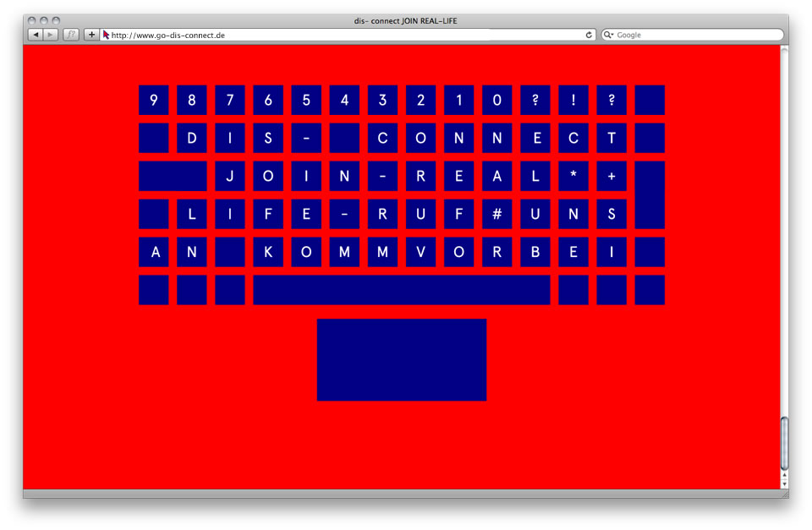Click the S key ending UNS
812x530 pixels.
pyautogui.click(x=612, y=214)
